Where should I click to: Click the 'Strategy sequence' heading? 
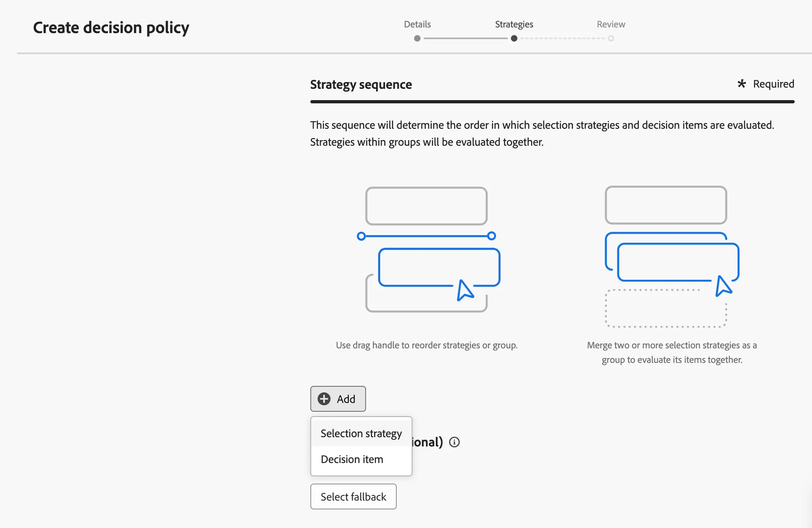(361, 84)
